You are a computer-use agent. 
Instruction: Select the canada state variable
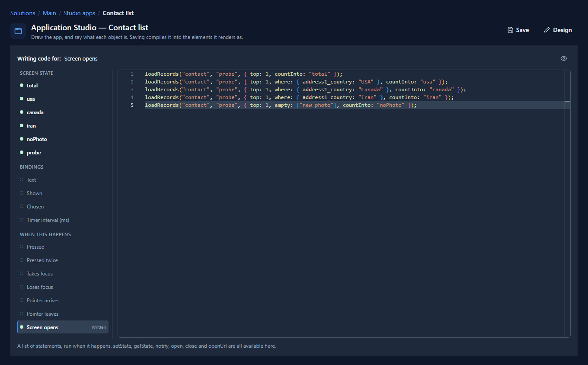63,112
